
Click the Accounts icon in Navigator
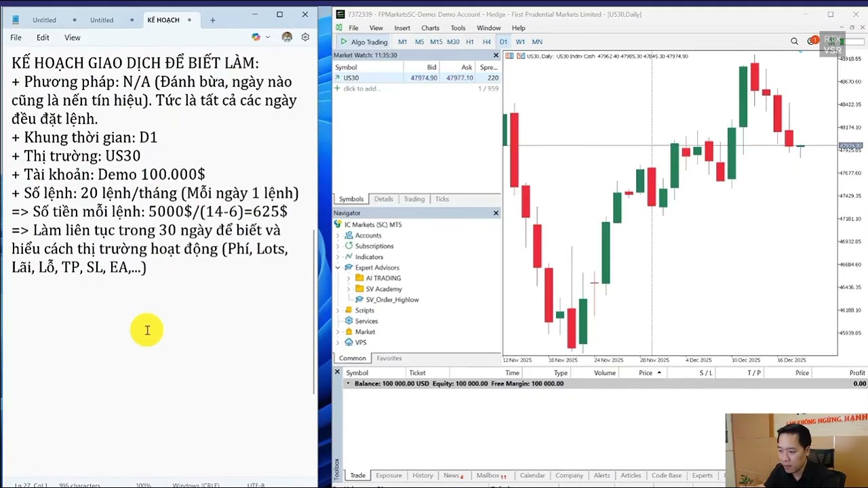(x=349, y=235)
